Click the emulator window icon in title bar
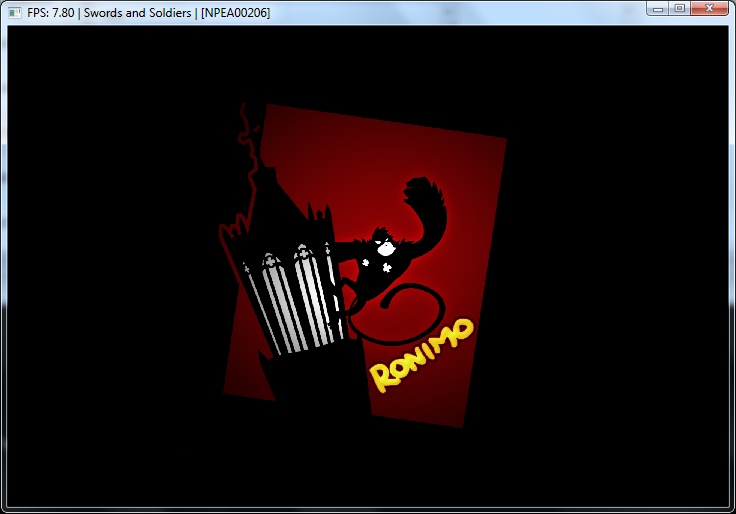 15,13
